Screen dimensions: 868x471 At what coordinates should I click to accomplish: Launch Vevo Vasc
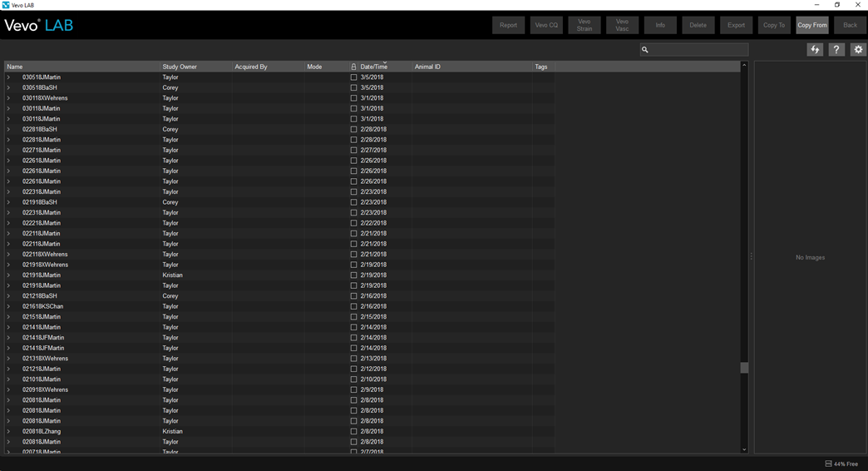622,25
